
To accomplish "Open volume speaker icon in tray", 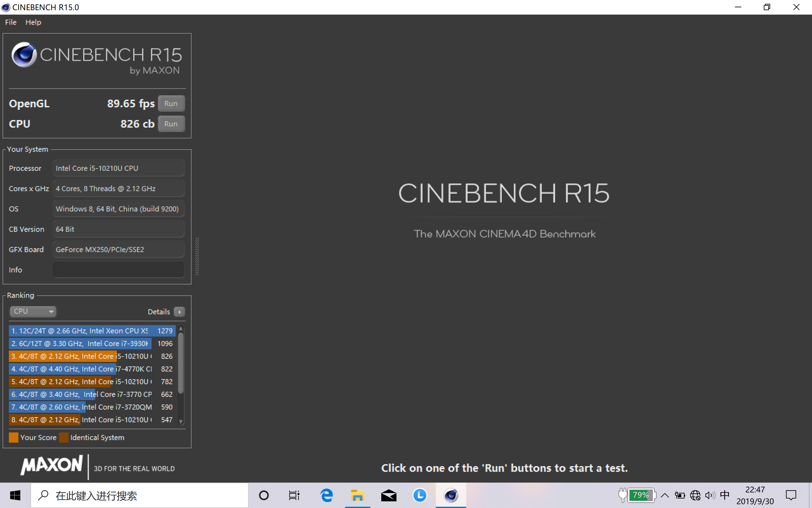I will 710,495.
